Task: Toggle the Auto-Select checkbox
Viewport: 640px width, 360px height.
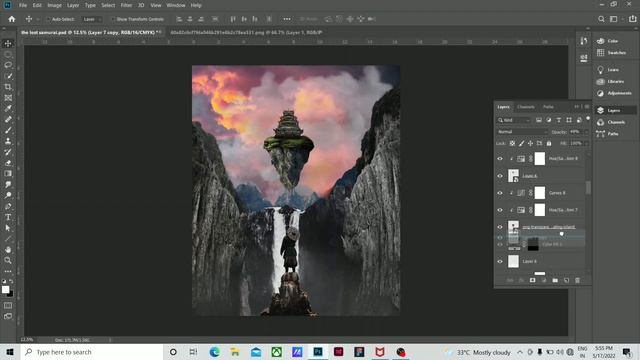Action: pos(48,19)
